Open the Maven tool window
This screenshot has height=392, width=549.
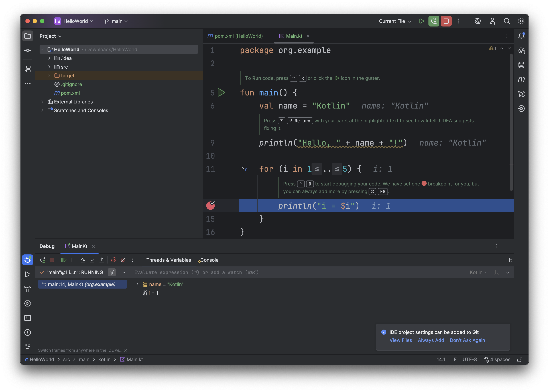tap(521, 79)
